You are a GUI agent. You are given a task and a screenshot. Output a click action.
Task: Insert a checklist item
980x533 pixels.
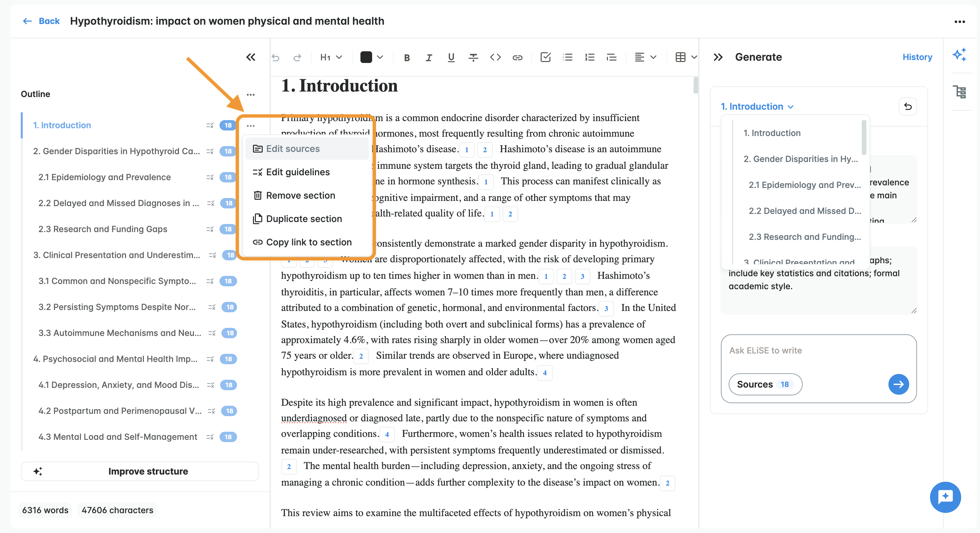pyautogui.click(x=545, y=57)
